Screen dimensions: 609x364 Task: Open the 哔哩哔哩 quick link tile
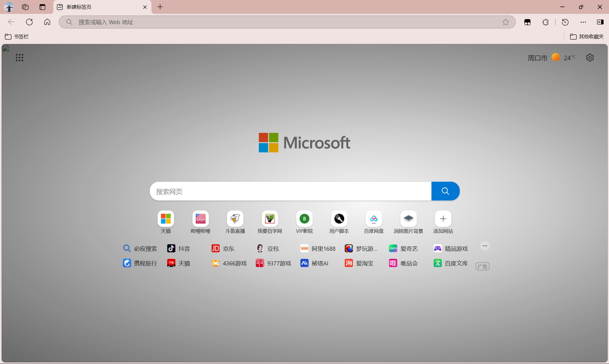[201, 222]
